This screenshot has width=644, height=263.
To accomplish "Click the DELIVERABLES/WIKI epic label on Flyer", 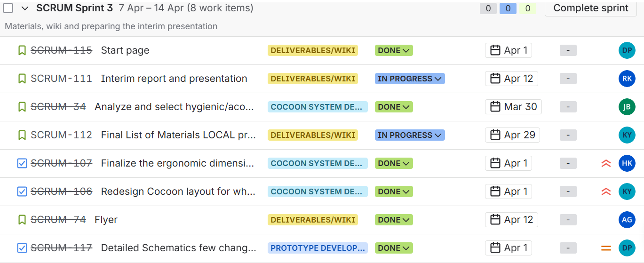I will (313, 220).
